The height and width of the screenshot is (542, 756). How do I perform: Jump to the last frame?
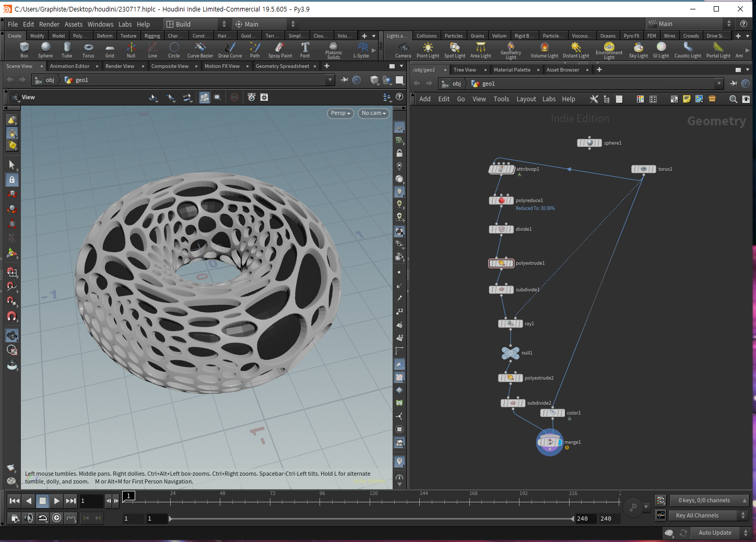(70, 501)
